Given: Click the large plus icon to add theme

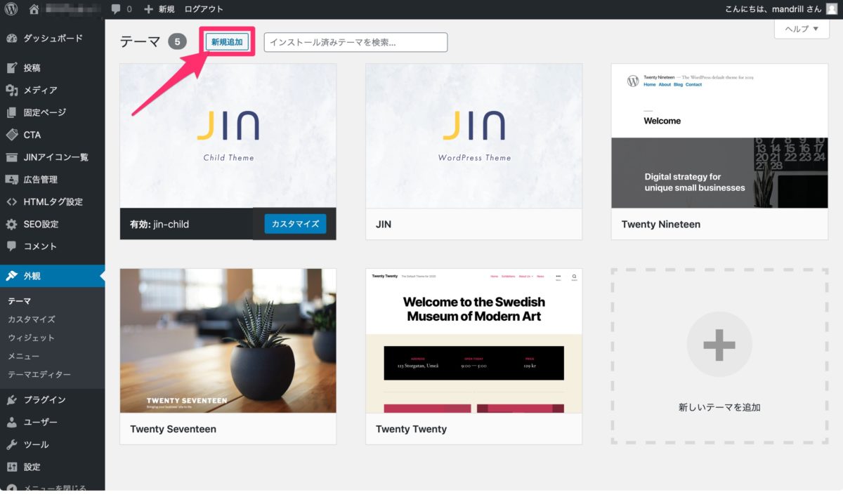Looking at the screenshot, I should (x=719, y=345).
